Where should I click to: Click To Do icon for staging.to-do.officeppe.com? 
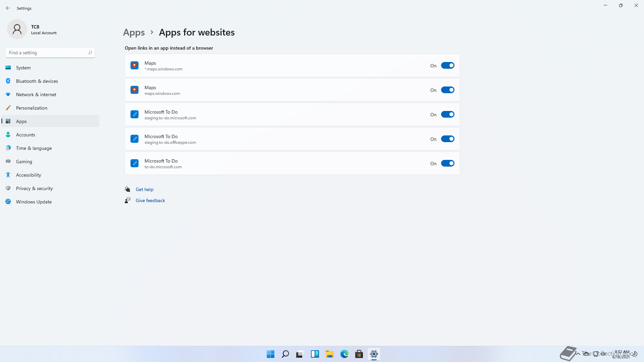pos(135,139)
